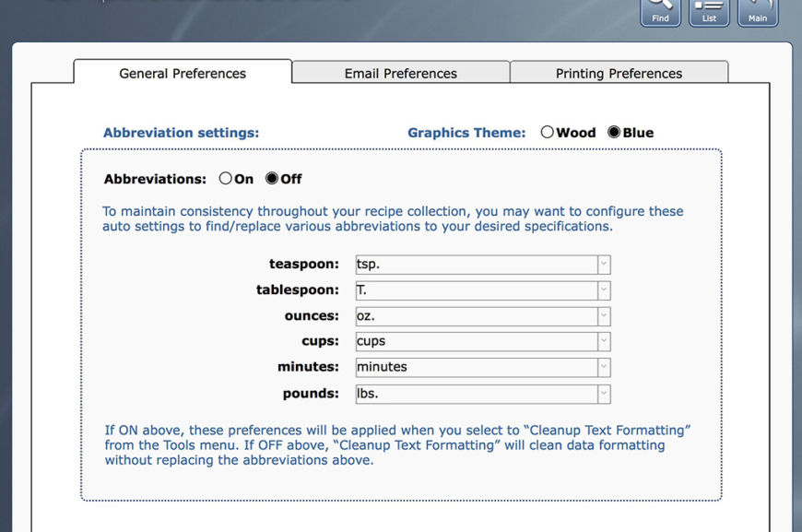Click the "Abbreviations:" label
The height and width of the screenshot is (532, 802).
click(155, 179)
